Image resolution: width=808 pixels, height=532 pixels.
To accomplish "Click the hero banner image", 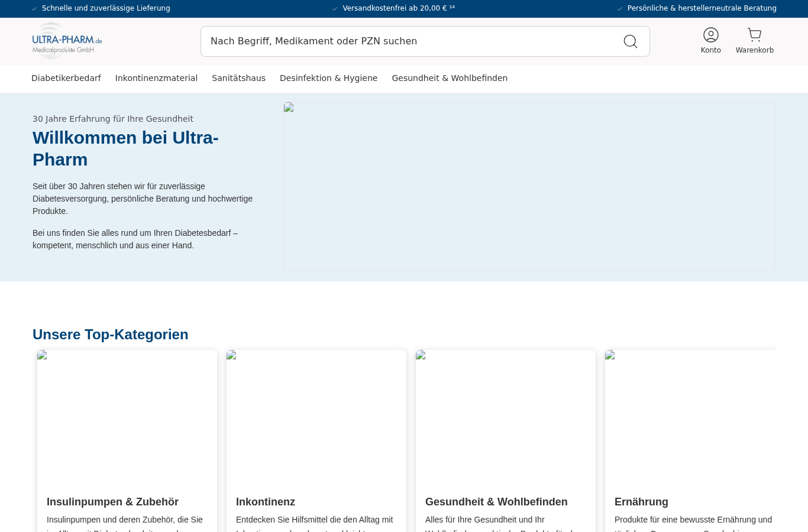I will click(x=529, y=187).
